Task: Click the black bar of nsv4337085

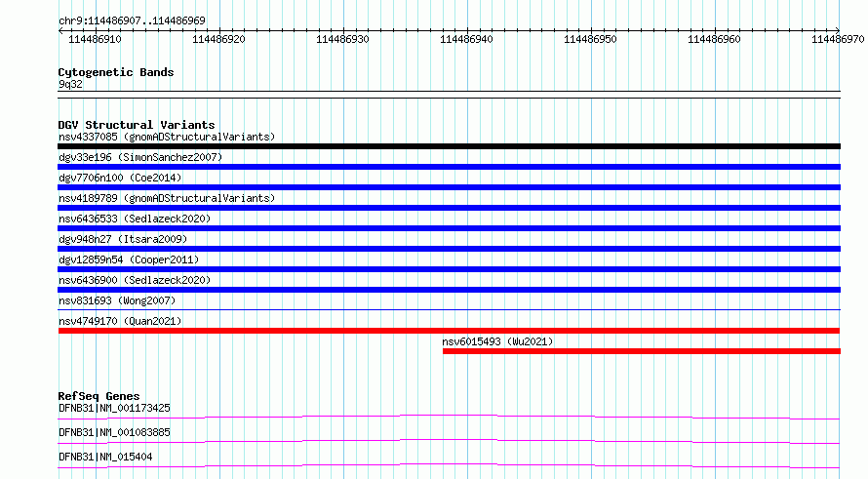Action: (449, 146)
